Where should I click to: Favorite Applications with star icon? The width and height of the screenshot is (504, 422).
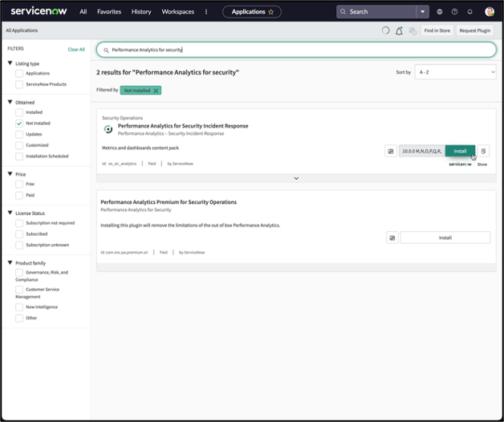pyautogui.click(x=271, y=12)
